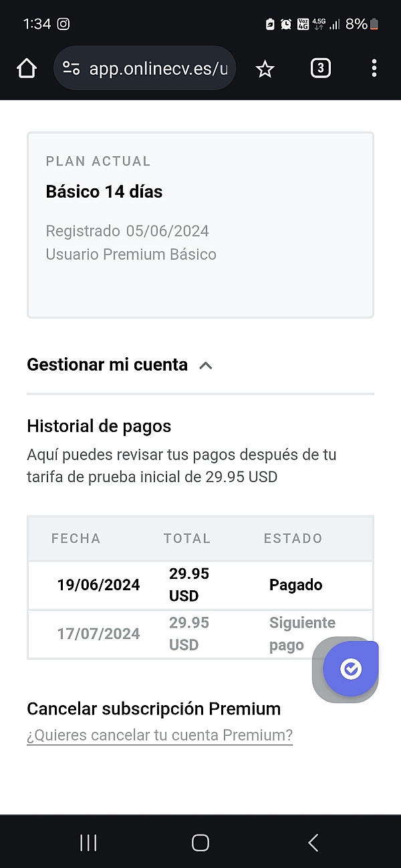Tap the app.onlinecv.es address bar
The image size is (401, 868).
(158, 68)
